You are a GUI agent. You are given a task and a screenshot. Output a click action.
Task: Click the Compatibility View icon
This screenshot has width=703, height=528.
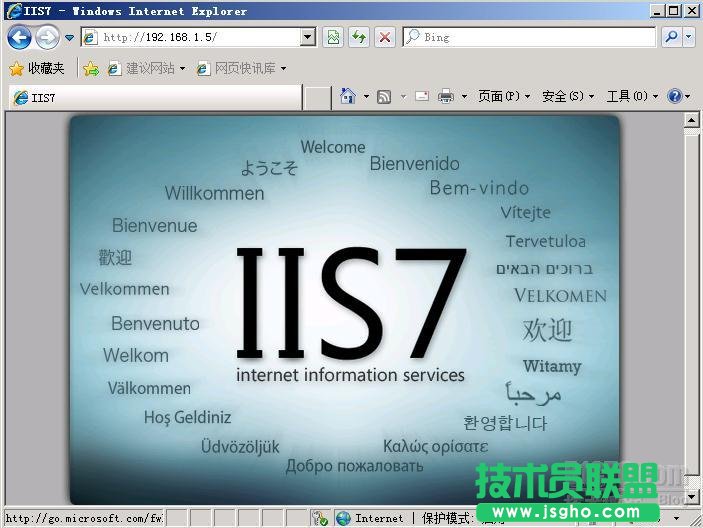point(333,37)
